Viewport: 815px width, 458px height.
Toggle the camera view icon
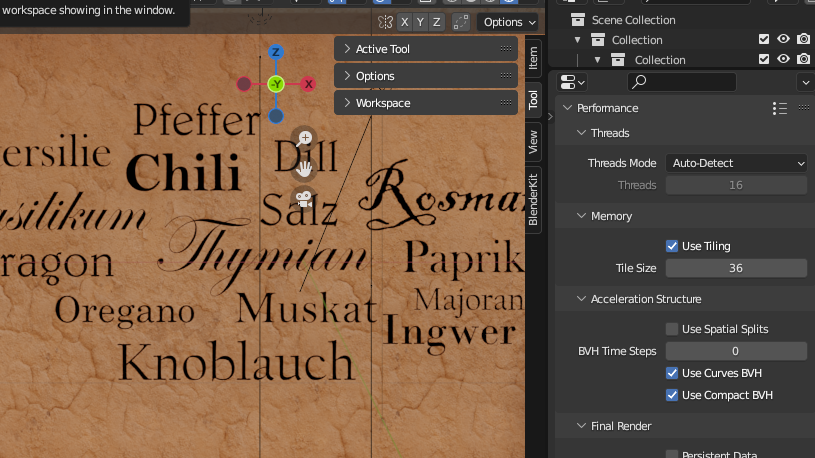coord(304,199)
